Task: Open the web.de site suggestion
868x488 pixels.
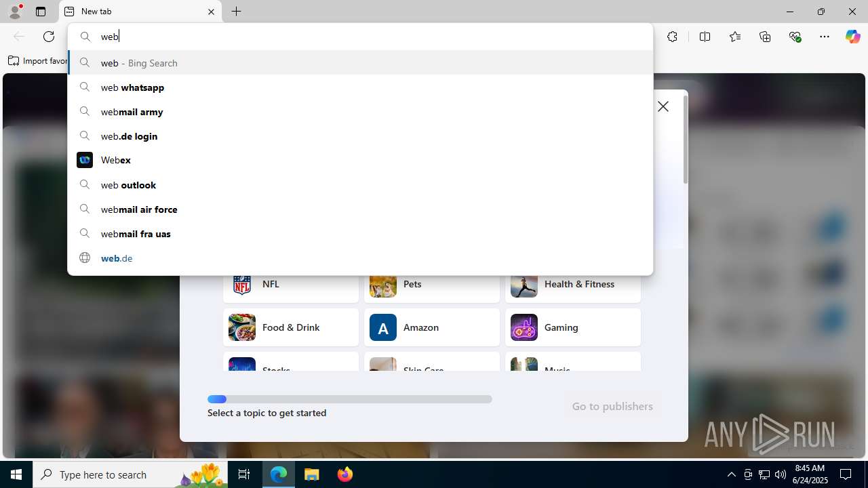Action: point(360,258)
